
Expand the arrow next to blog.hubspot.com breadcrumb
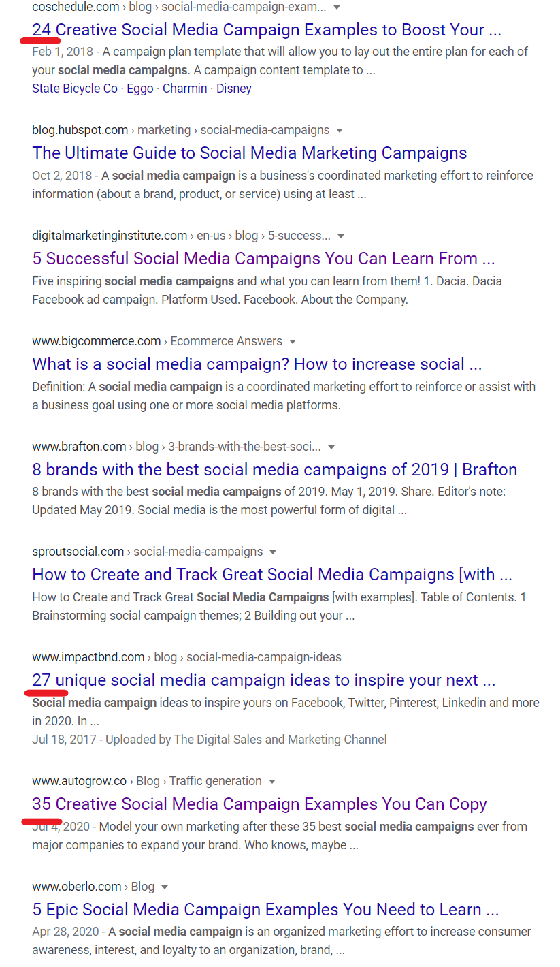pos(340,130)
